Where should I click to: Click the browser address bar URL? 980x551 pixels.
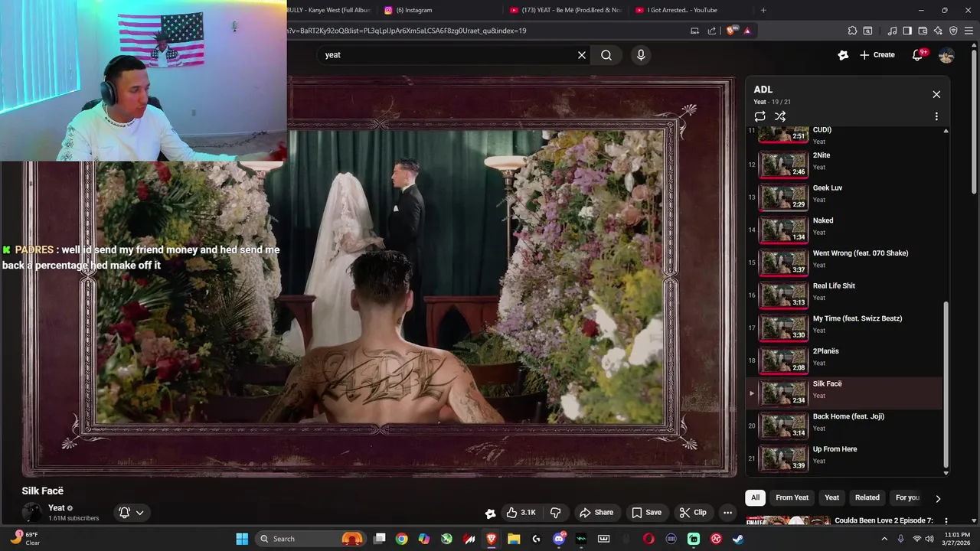(406, 31)
